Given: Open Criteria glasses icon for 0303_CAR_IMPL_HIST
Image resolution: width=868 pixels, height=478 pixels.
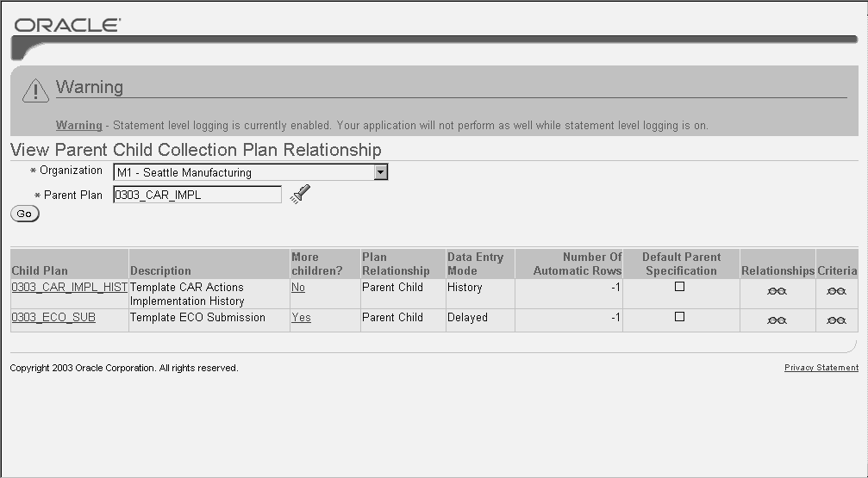Looking at the screenshot, I should pyautogui.click(x=836, y=291).
